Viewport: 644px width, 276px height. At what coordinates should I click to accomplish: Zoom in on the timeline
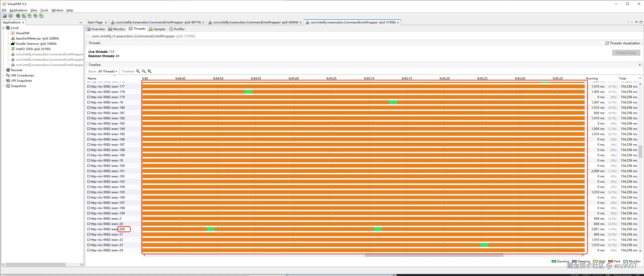click(138, 71)
